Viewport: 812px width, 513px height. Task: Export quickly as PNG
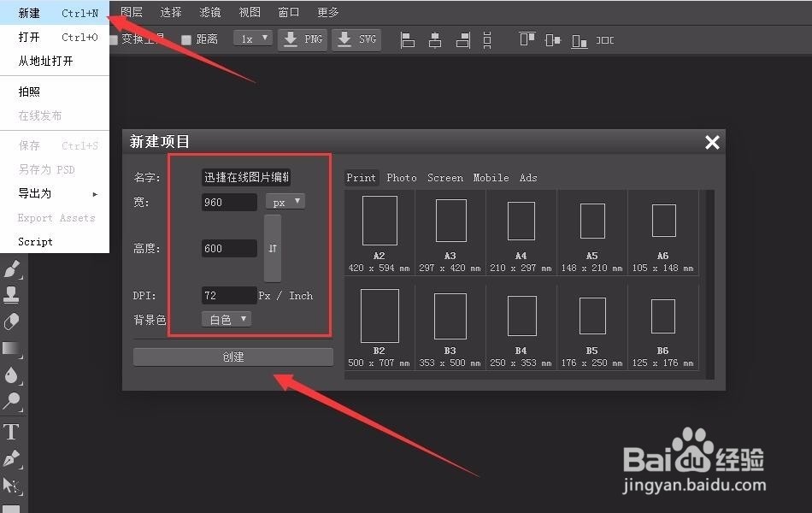click(x=303, y=40)
